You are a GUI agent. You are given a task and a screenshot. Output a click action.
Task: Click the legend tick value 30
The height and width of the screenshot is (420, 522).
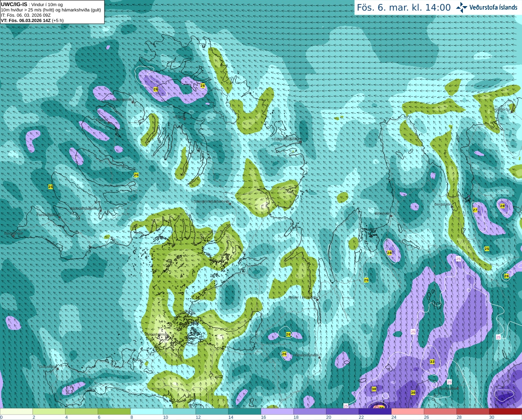[492, 417]
